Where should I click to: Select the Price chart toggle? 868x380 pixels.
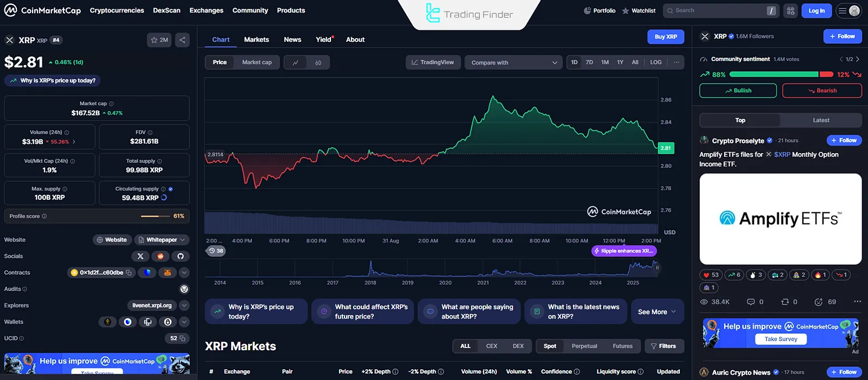[220, 62]
